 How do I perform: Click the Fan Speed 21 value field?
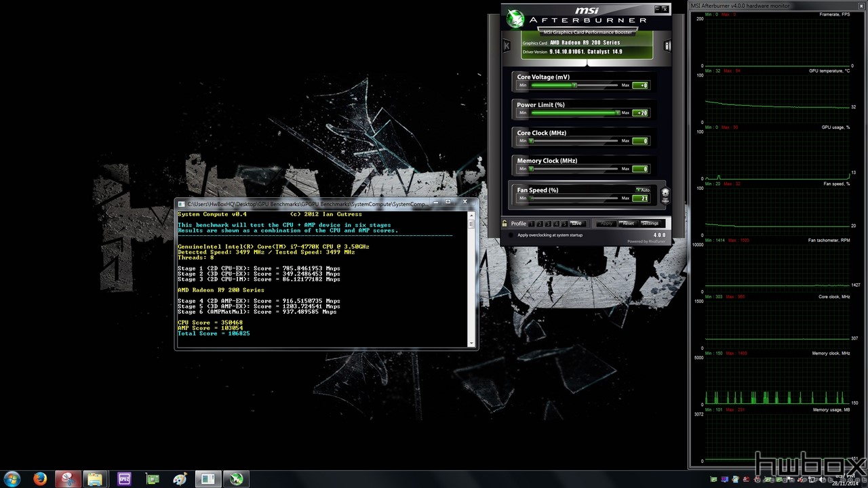pyautogui.click(x=640, y=199)
